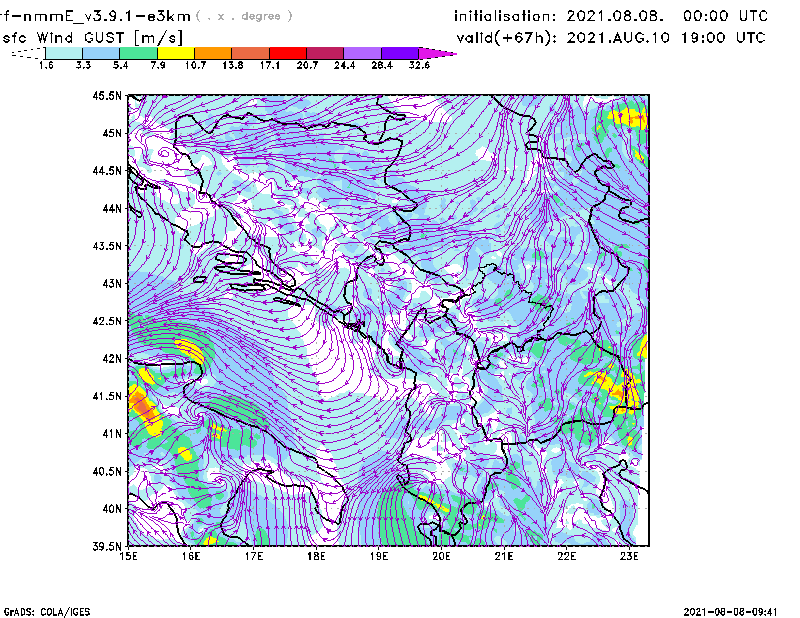Viewport: 800px width, 618px height.
Task: Click the red 17.1–20.7 legend swatch
Action: (x=288, y=53)
